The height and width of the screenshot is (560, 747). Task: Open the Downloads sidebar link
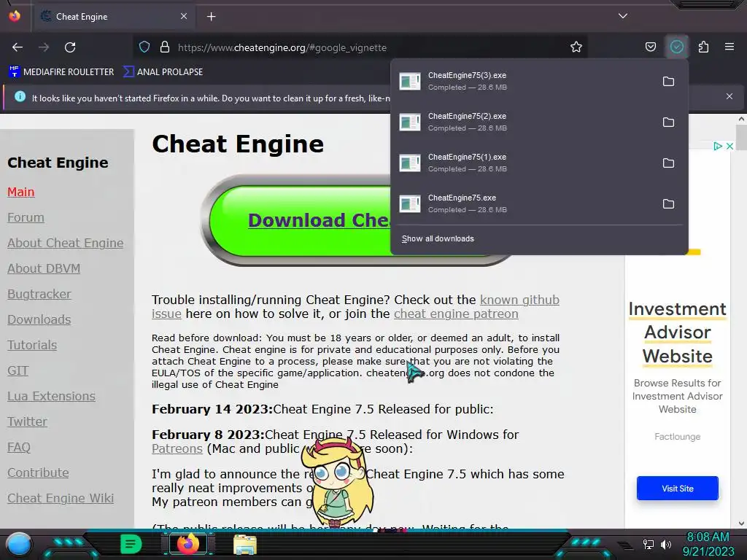pos(39,319)
